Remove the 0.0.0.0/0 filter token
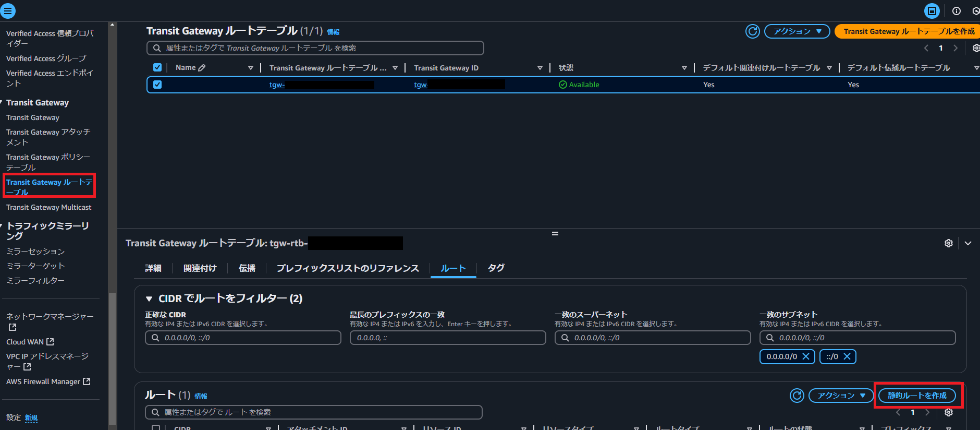The image size is (980, 430). 806,356
